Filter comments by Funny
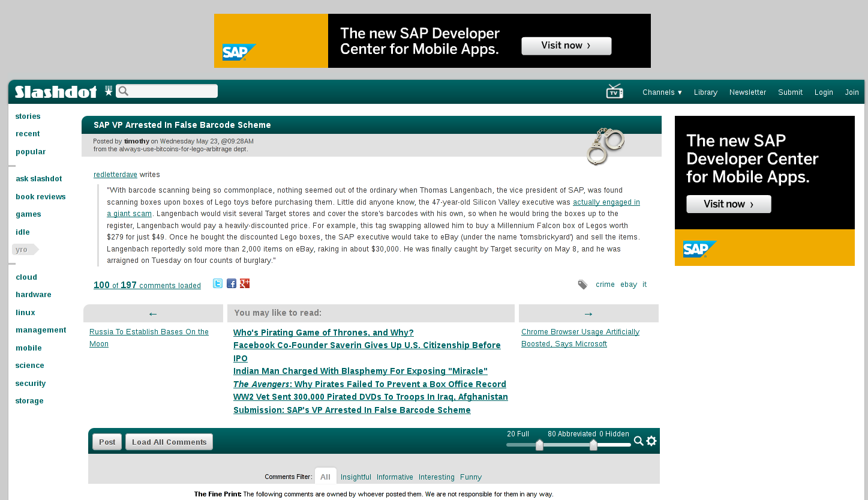Image resolution: width=868 pixels, height=500 pixels. click(x=471, y=477)
